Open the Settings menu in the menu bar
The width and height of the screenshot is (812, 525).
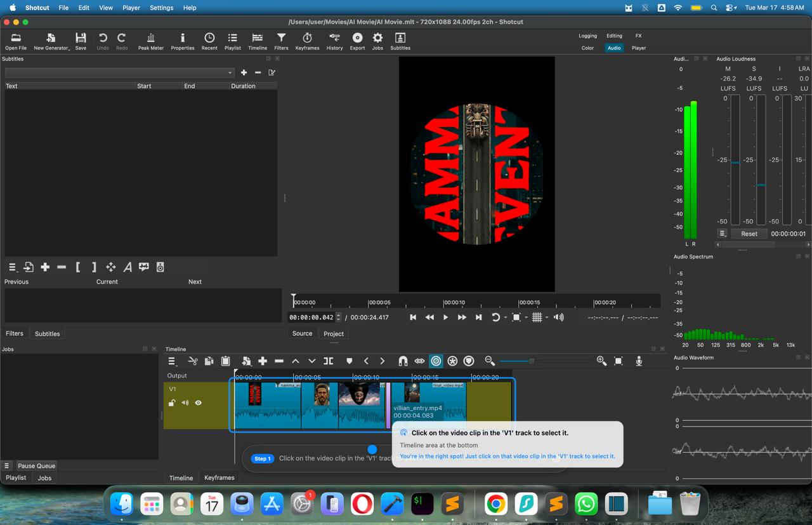[161, 8]
